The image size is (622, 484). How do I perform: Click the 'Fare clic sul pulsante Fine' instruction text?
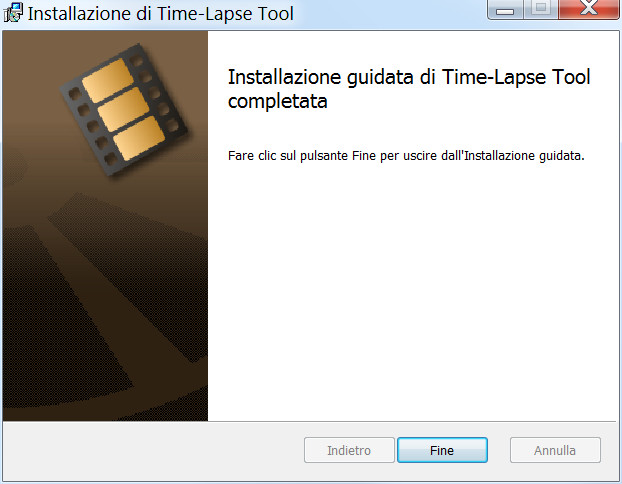[301, 156]
